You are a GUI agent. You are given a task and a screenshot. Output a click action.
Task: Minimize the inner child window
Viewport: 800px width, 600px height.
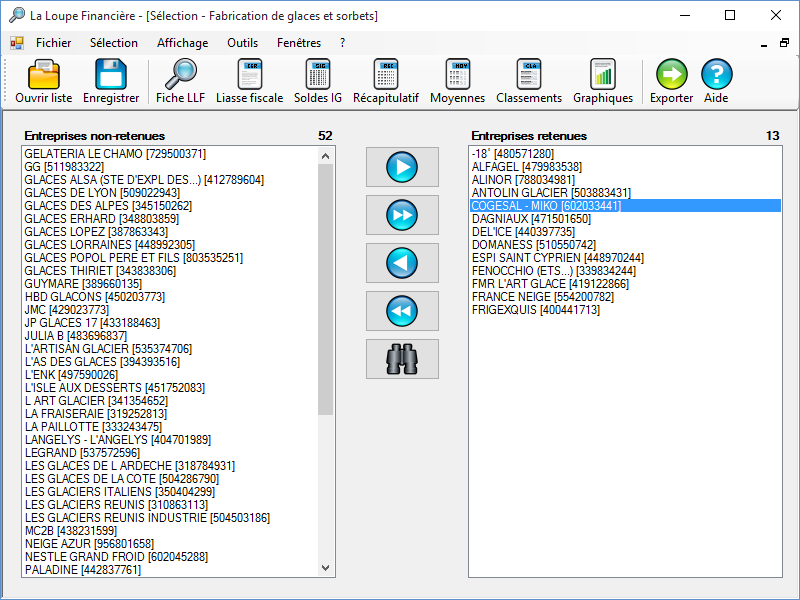click(764, 45)
